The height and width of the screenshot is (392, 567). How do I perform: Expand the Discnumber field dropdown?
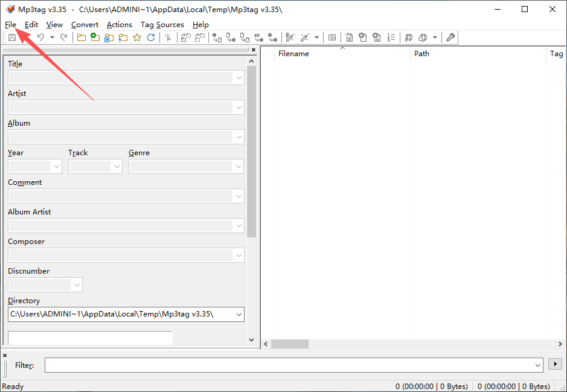click(x=77, y=285)
